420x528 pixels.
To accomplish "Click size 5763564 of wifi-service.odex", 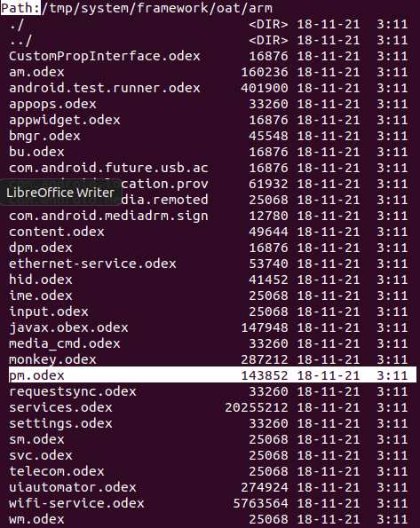I will 260,503.
